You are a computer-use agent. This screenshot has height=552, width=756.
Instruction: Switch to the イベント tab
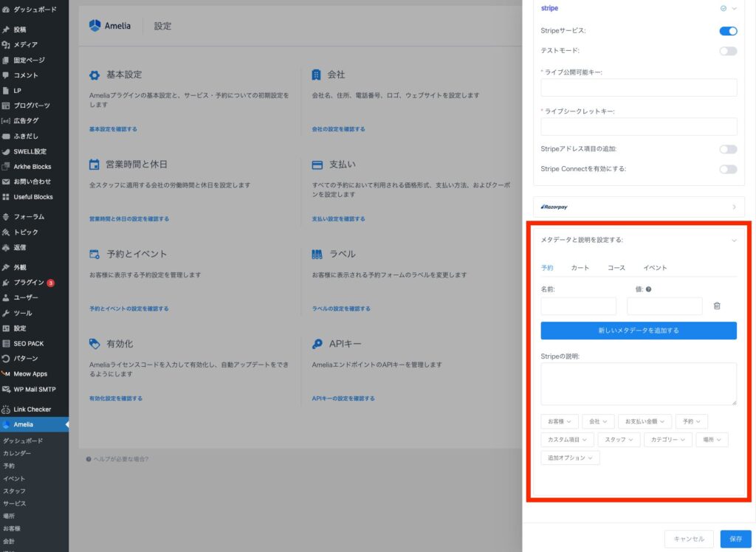[x=655, y=268]
